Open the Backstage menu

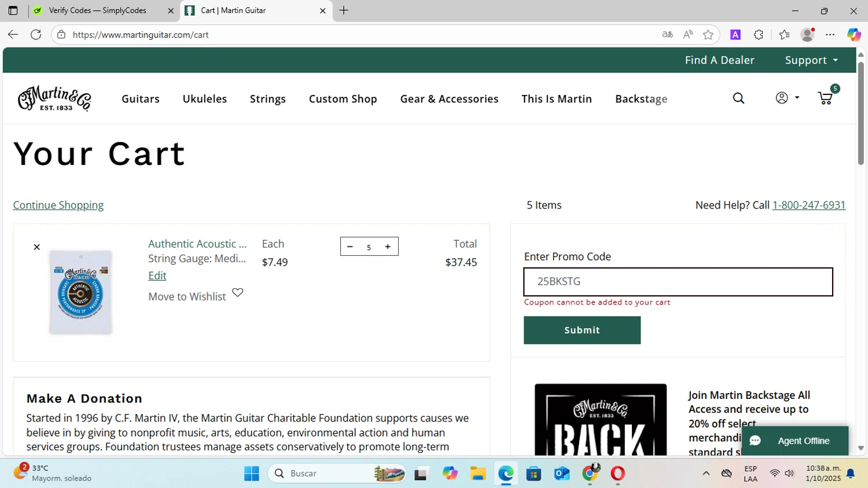(641, 99)
